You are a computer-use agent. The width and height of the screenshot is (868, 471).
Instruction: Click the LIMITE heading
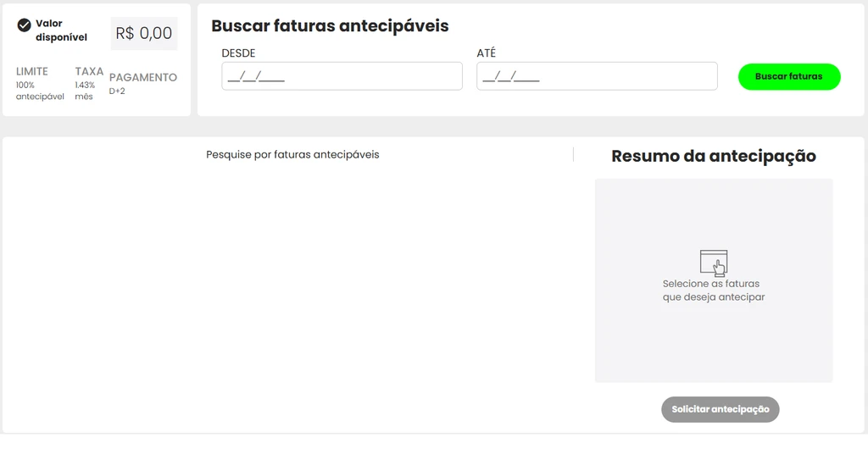32,71
